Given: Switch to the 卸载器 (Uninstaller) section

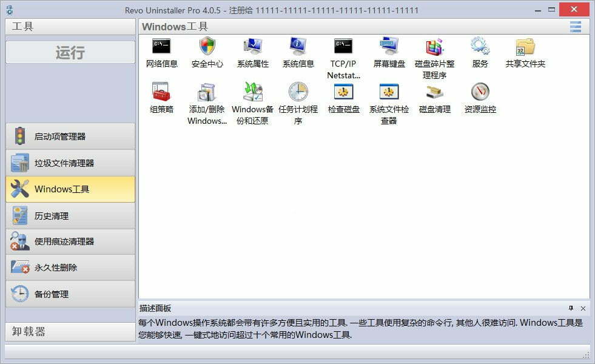Looking at the screenshot, I should pyautogui.click(x=70, y=331).
